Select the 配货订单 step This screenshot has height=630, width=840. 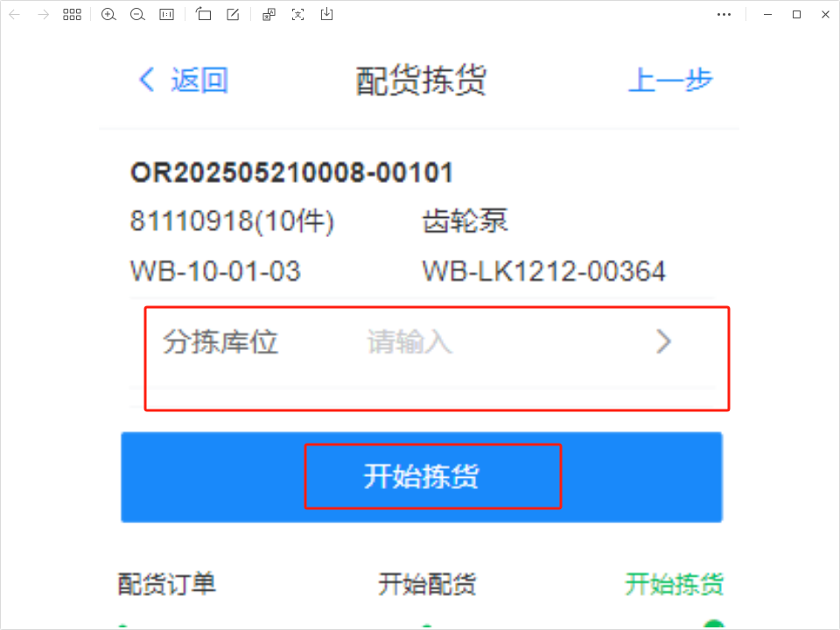166,584
